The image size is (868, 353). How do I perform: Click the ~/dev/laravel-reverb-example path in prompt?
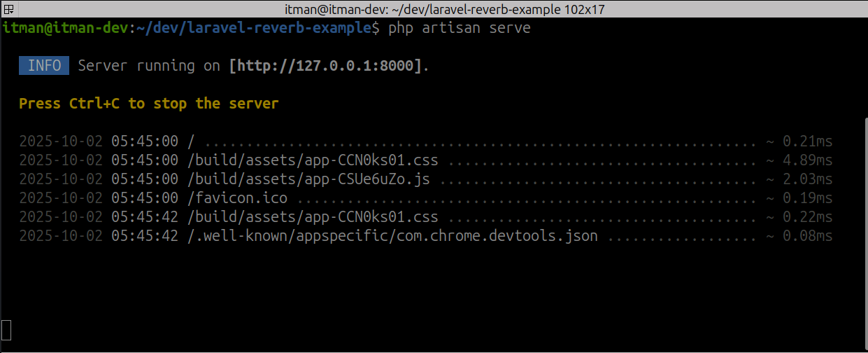256,28
